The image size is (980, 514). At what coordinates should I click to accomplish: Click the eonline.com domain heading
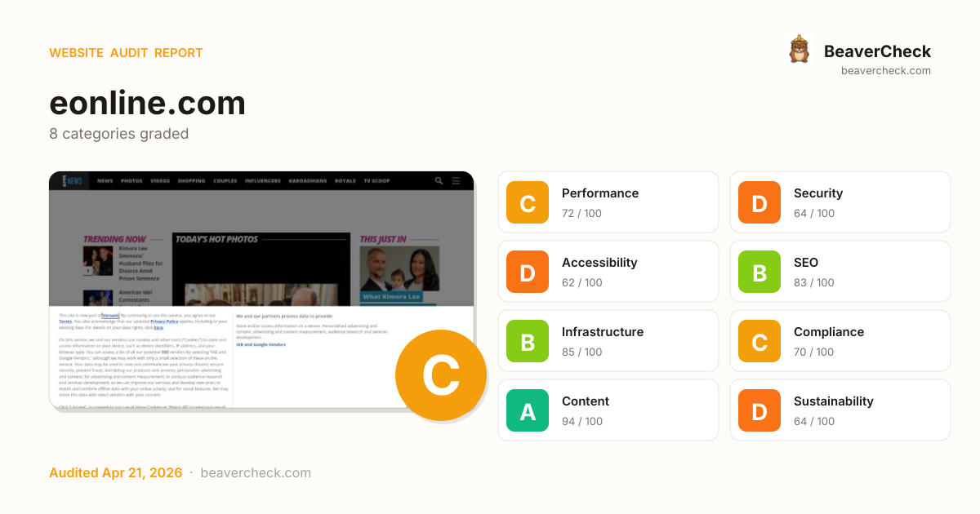(x=147, y=104)
